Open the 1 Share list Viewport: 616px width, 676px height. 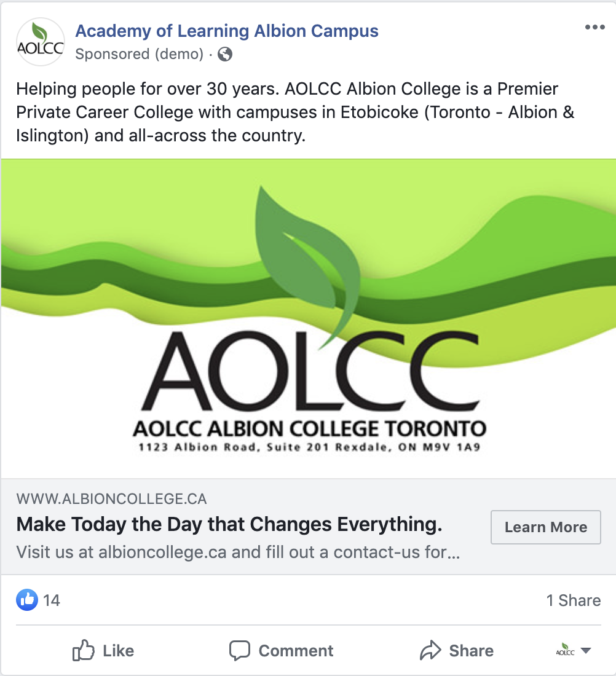[573, 600]
